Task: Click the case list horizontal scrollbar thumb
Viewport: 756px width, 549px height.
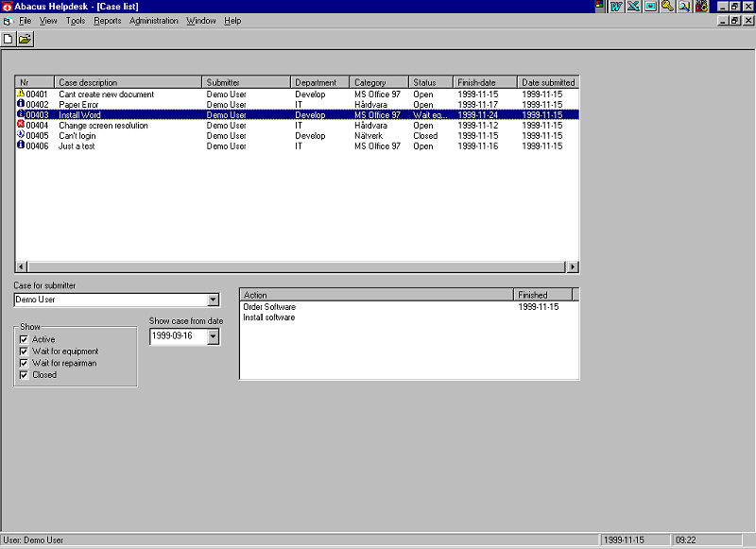Action: pos(296,266)
